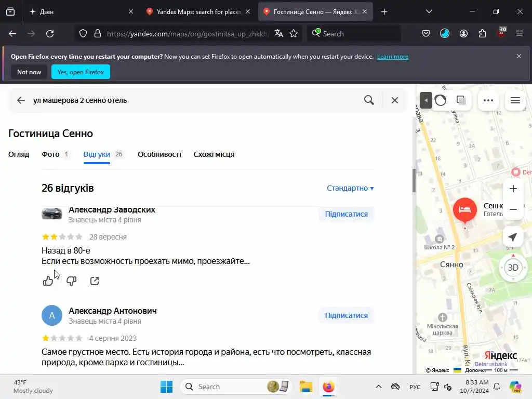Click the address bar URL
This screenshot has height=399, width=532.
(187, 34)
